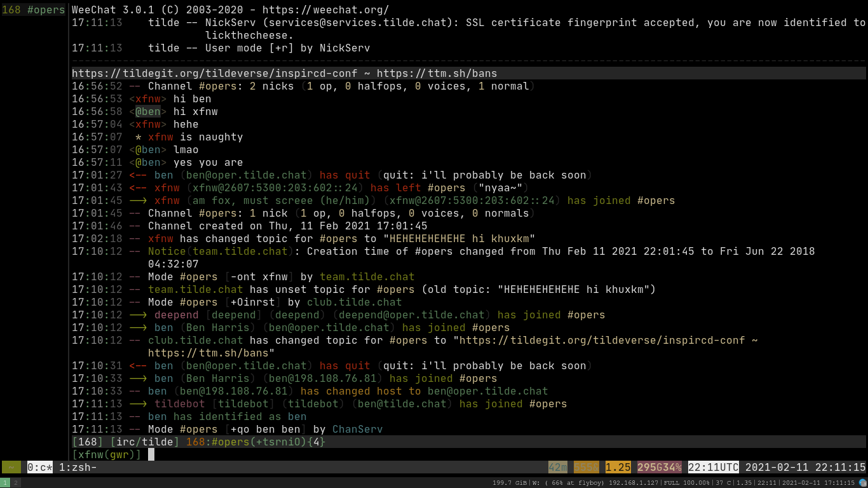
Task: Click the 'hehe' message from xfnw
Action: click(x=135, y=125)
